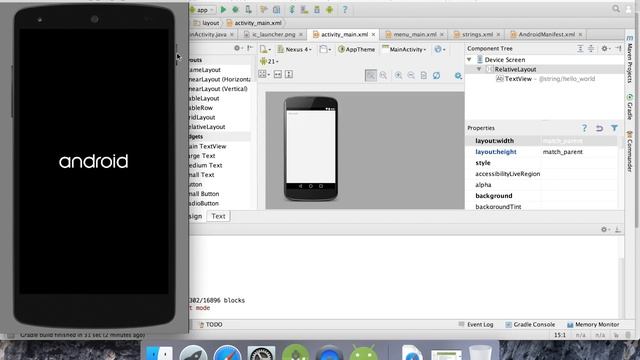
Task: Open the orientation dropdown
Action: click(325, 49)
